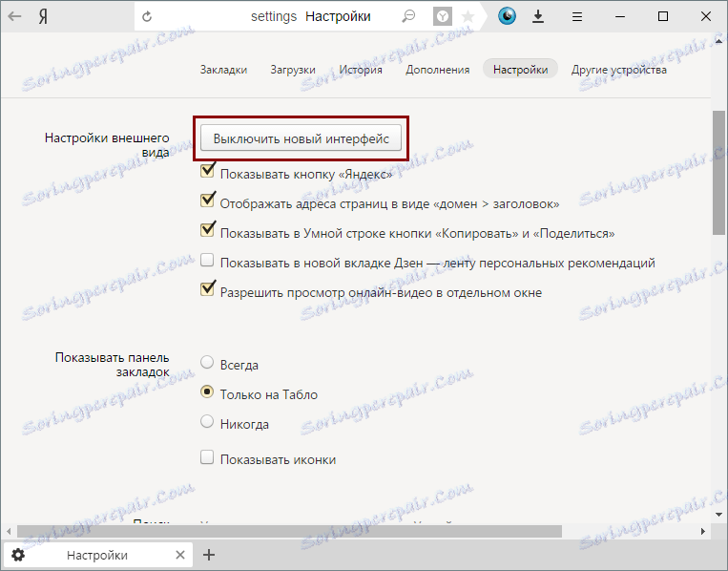Screen dimensions: 728x571
Task: Switch to Закладки section
Action: point(224,70)
